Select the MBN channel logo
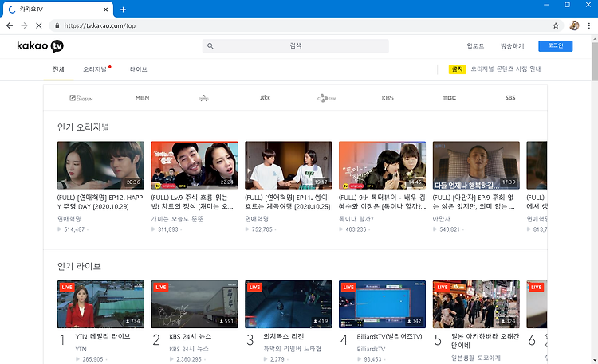 142,98
